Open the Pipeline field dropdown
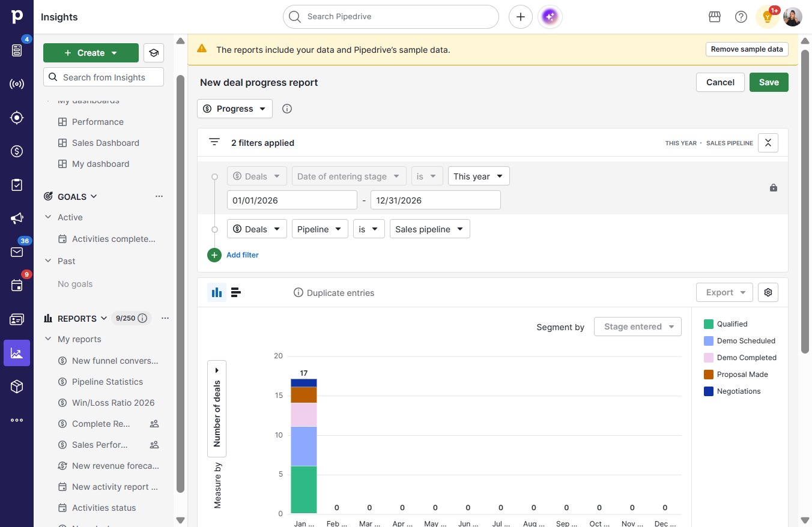 pyautogui.click(x=320, y=229)
